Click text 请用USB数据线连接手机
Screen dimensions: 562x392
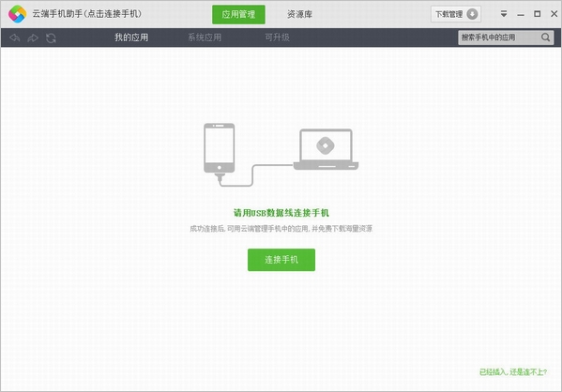[281, 213]
